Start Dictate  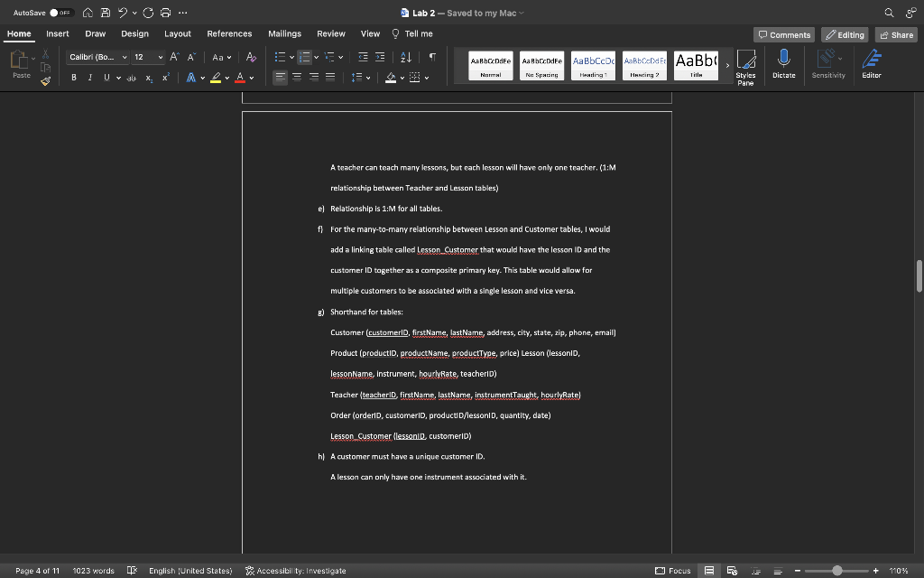point(784,63)
